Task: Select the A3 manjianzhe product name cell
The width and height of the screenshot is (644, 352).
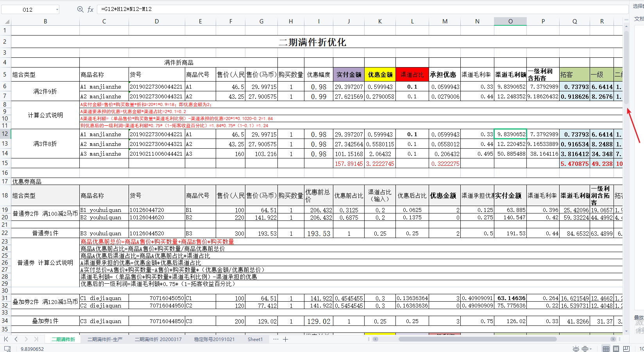Action: click(x=104, y=154)
